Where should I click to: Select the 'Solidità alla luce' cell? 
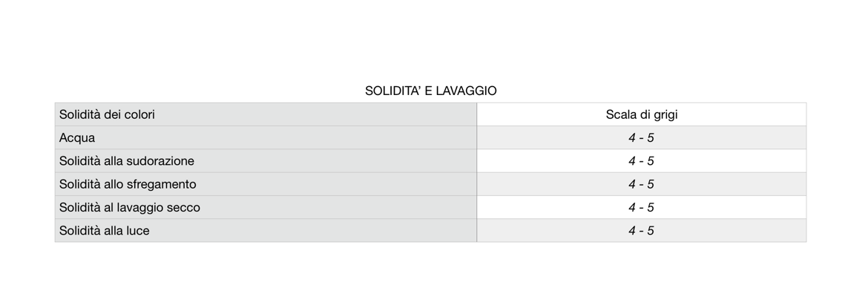point(105,231)
